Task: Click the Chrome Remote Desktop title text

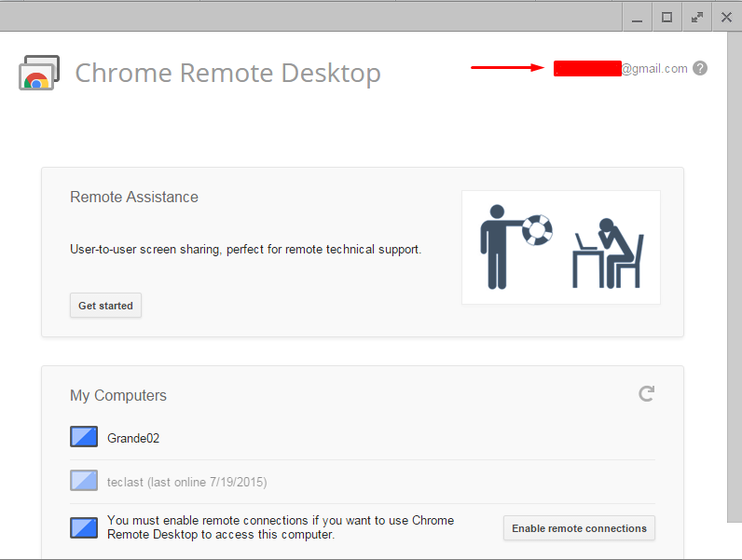Action: (228, 74)
